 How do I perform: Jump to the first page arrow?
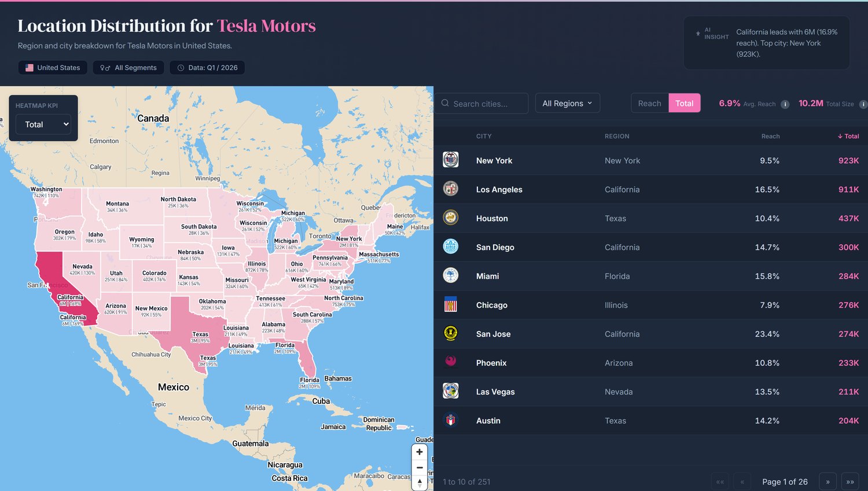pyautogui.click(x=720, y=481)
